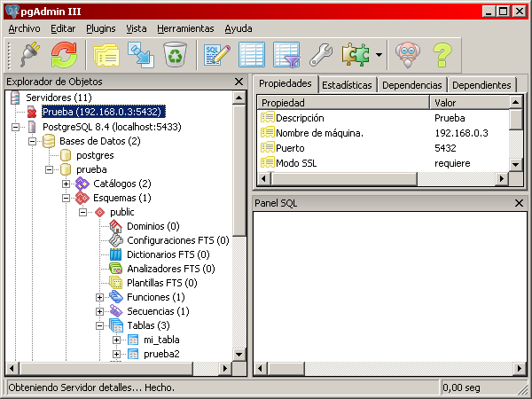532x399 pixels.
Task: Open the Editar menu
Action: tap(63, 28)
